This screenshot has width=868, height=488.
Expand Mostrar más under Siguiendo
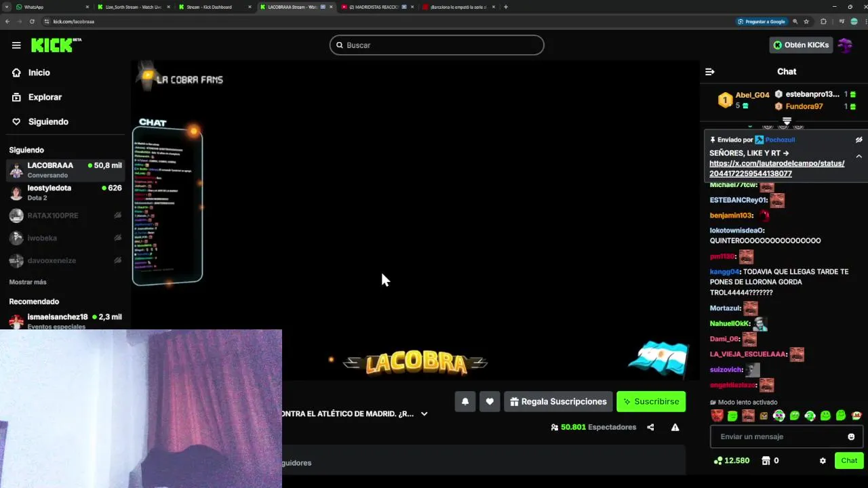(28, 282)
